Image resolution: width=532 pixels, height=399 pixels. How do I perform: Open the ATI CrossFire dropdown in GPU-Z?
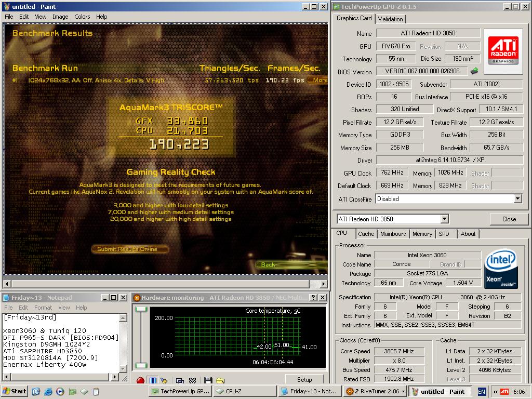click(x=517, y=199)
